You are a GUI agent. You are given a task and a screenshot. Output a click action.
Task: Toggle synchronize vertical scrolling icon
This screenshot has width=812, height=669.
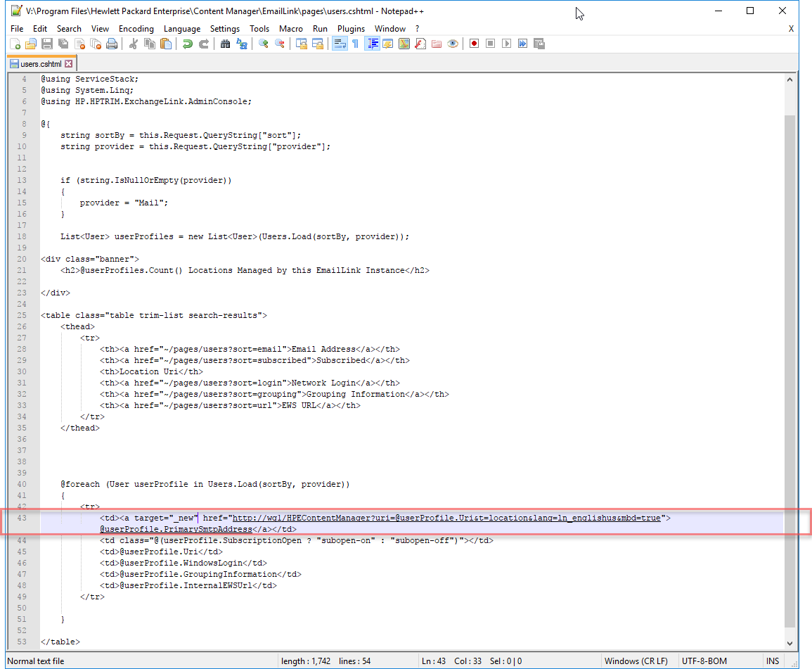[x=302, y=44]
